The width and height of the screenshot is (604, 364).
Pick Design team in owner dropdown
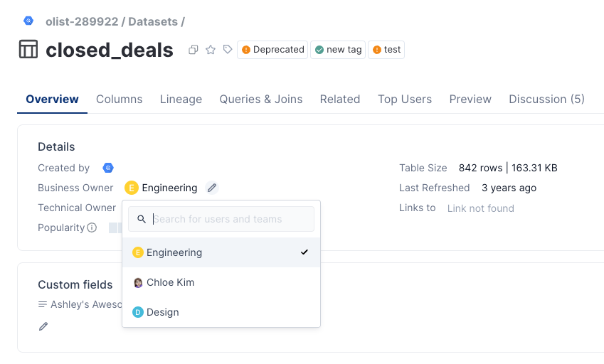click(x=221, y=312)
